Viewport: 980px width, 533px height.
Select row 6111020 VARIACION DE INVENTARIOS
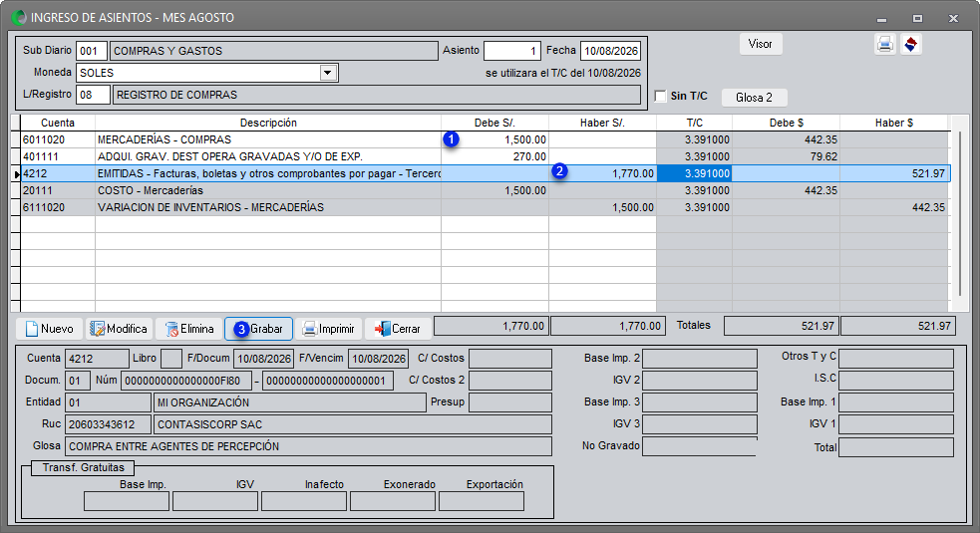coord(485,207)
